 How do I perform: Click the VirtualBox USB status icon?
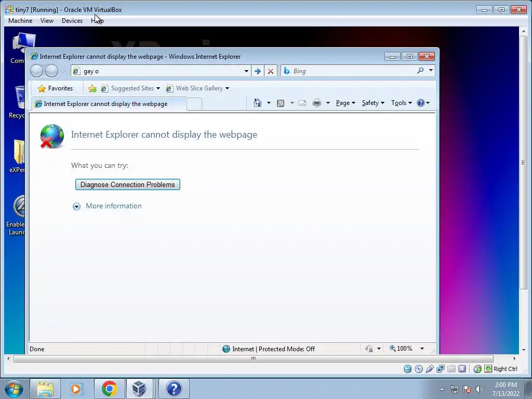[x=430, y=369]
